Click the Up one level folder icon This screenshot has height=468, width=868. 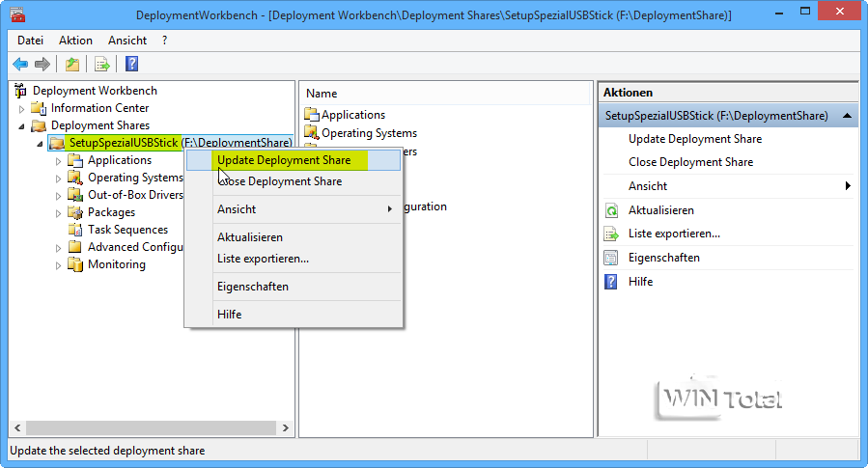72,65
